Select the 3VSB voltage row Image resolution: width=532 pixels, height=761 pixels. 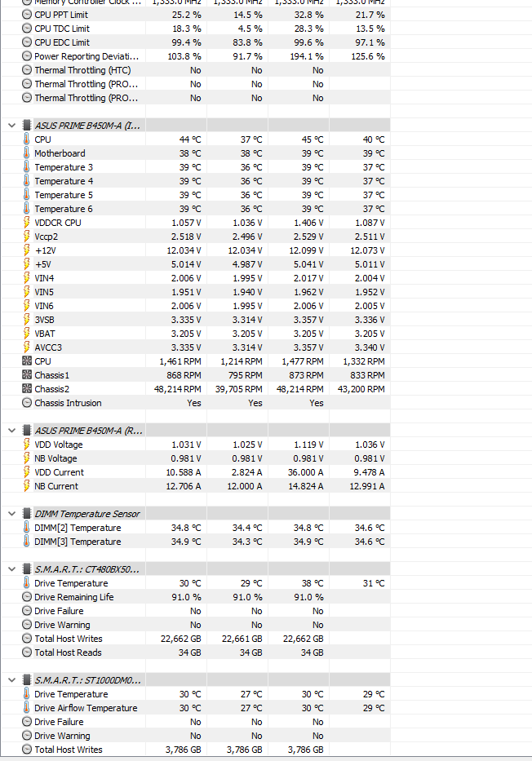coord(195,320)
